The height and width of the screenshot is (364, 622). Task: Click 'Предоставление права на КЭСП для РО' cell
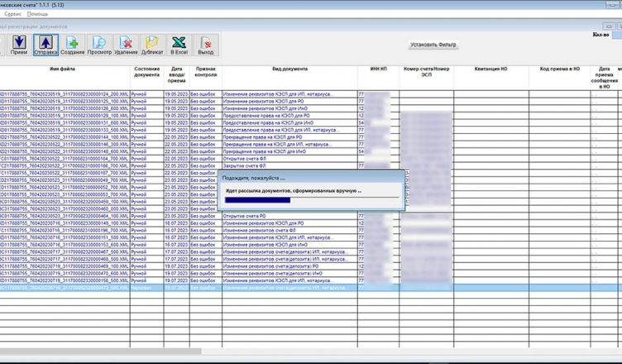point(289,116)
